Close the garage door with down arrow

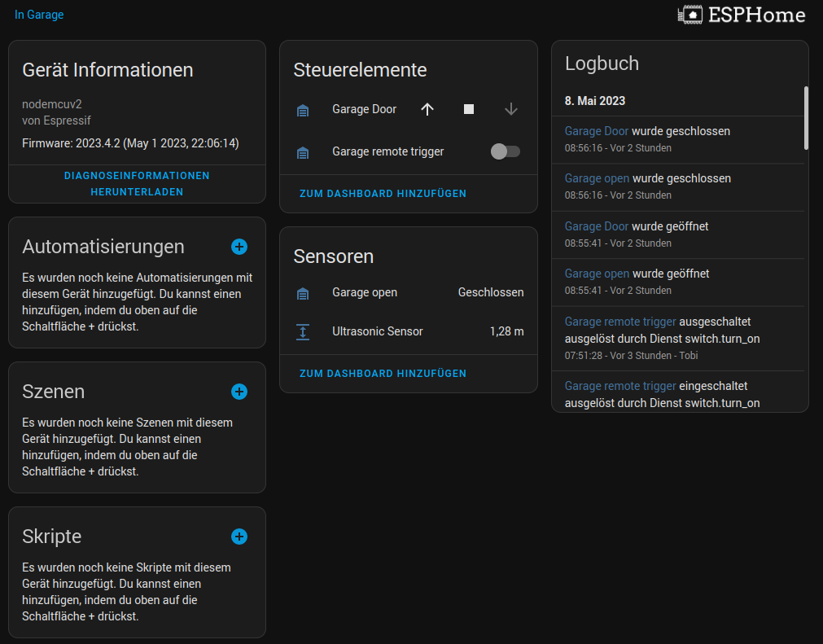(x=510, y=109)
